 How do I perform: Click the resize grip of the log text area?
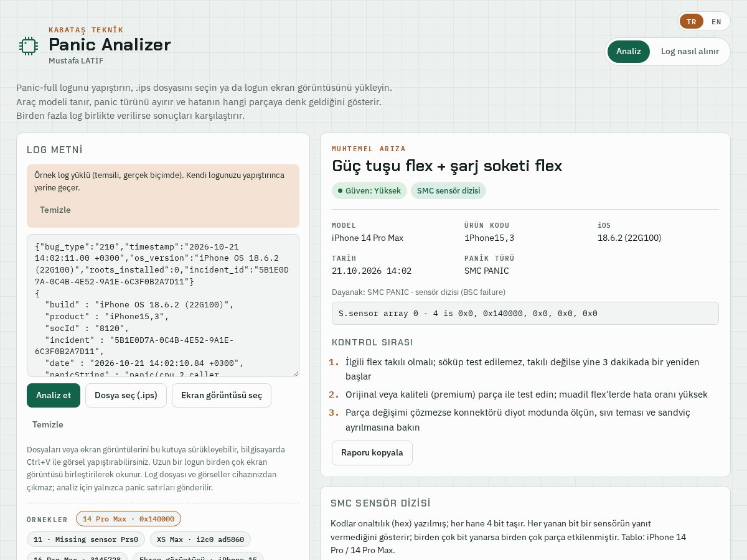tap(295, 373)
